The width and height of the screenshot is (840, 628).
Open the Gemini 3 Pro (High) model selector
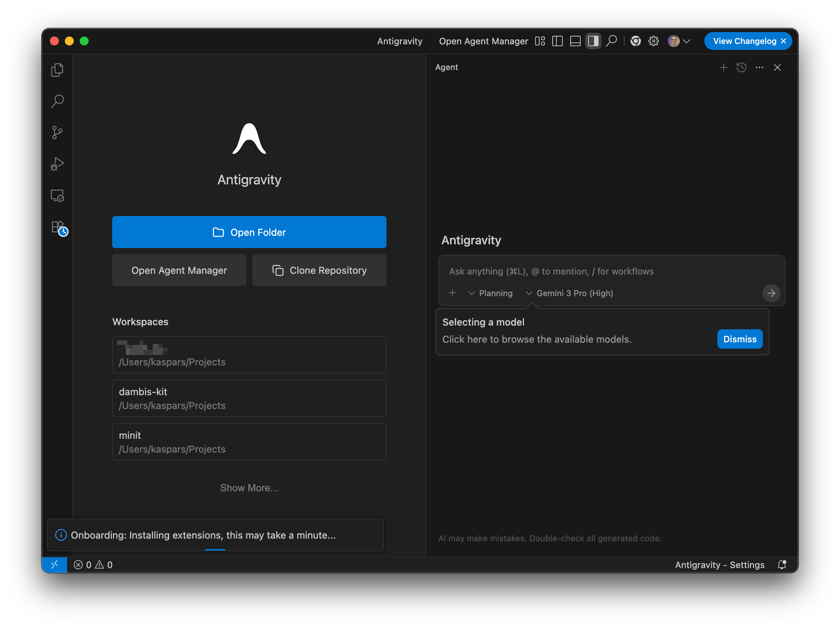coord(569,293)
